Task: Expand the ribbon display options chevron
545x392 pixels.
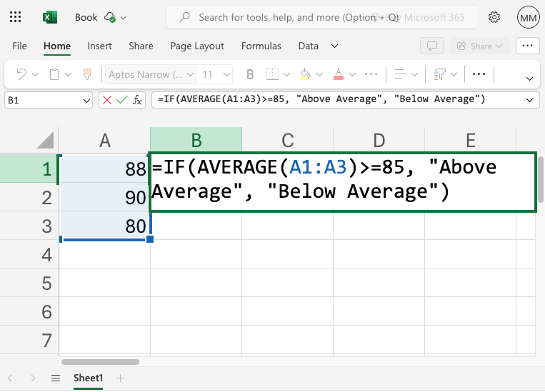Action: (529, 78)
